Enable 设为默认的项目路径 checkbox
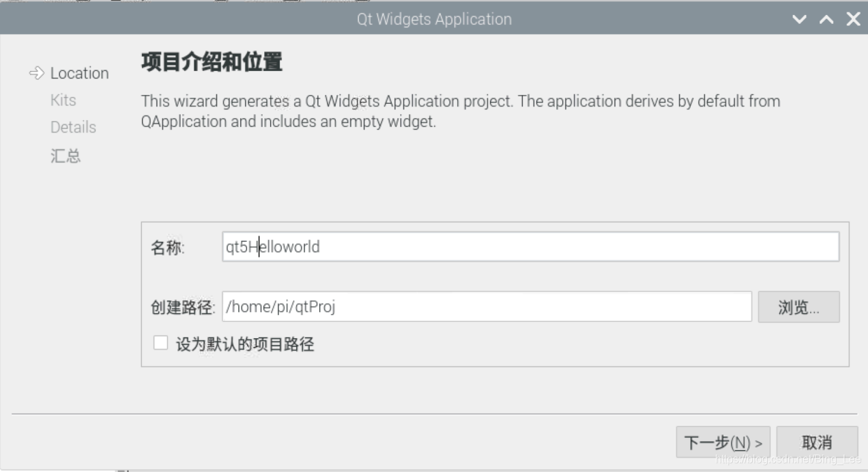The image size is (868, 472). click(160, 342)
